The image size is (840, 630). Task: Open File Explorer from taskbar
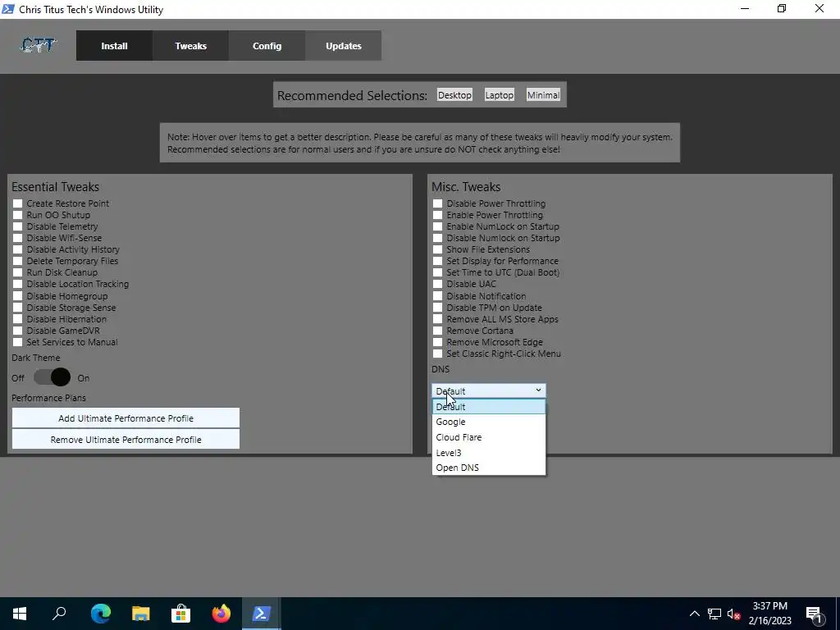(x=140, y=614)
